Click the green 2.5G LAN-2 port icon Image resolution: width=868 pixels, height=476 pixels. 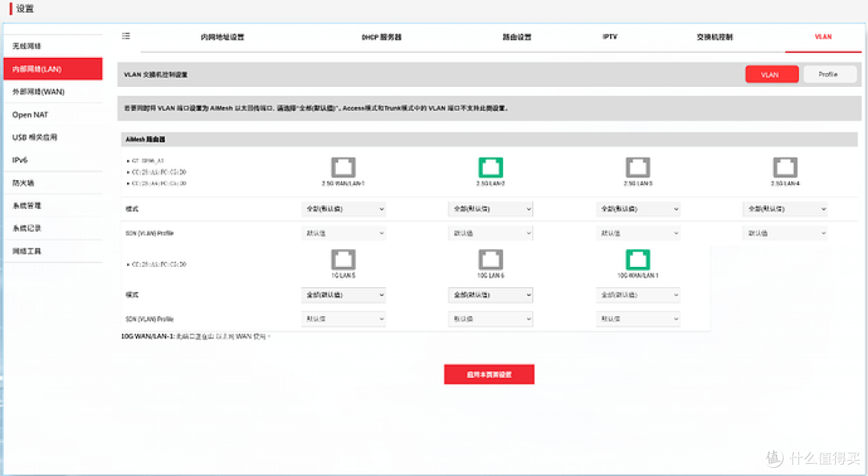pos(490,167)
